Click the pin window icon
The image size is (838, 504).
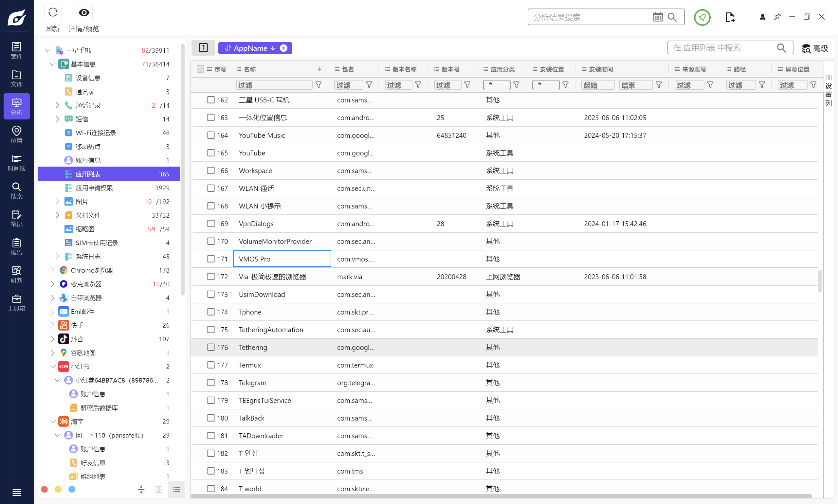[777, 17]
